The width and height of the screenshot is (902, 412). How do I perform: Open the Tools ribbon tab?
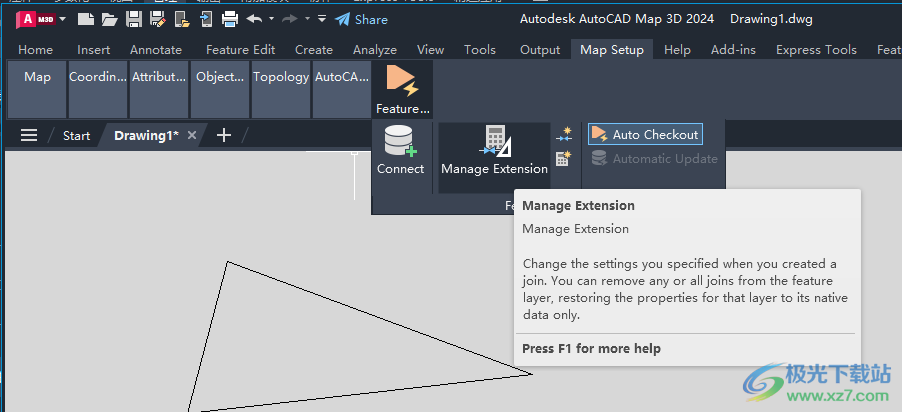(480, 50)
